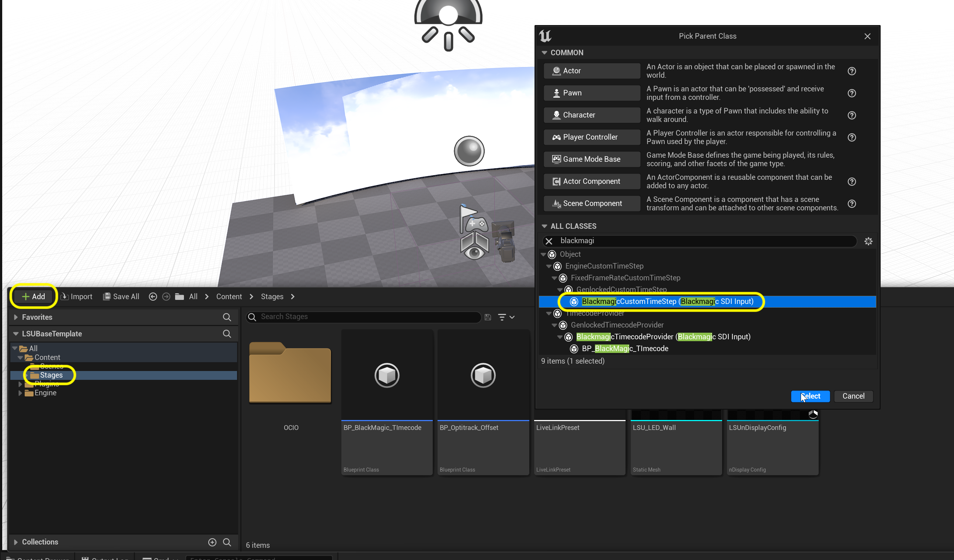The height and width of the screenshot is (560, 954).
Task: Click the class search field
Action: (x=700, y=241)
